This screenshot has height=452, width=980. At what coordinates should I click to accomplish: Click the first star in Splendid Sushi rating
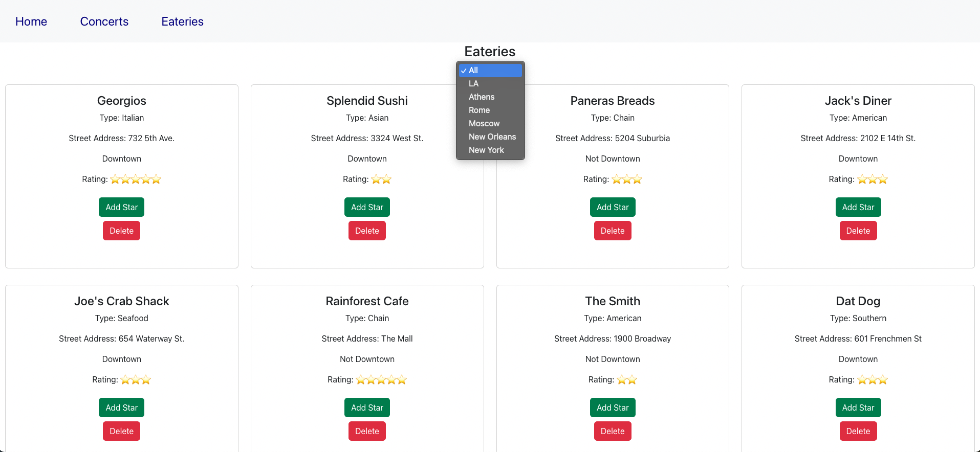376,179
